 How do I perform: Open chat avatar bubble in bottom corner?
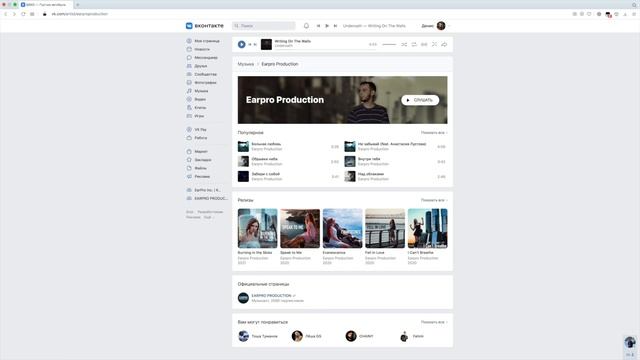630,342
